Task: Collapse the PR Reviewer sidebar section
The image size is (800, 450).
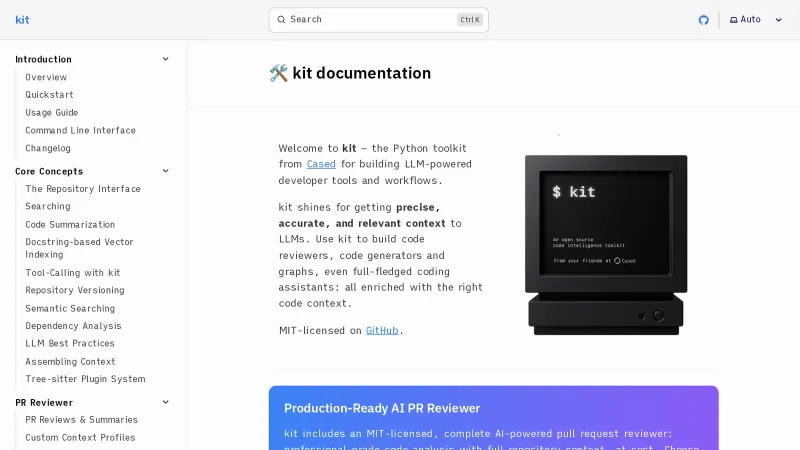Action: coord(166,402)
